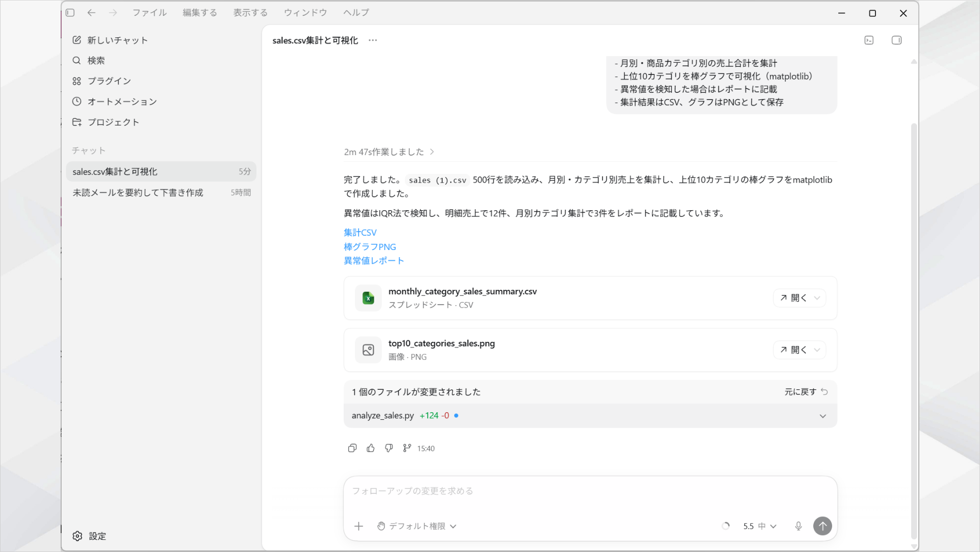
Task: Click the CSV spreadsheet file icon
Action: point(368,298)
